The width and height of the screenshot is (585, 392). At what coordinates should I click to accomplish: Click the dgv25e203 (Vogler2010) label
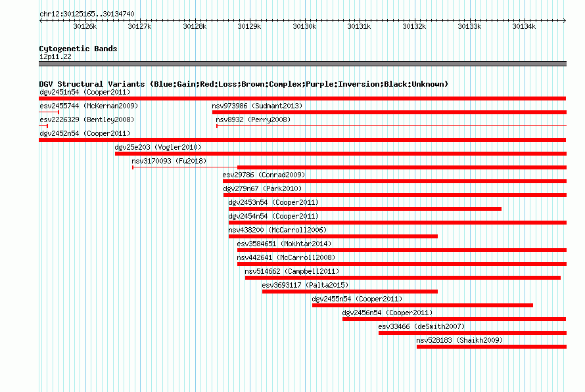tap(158, 147)
